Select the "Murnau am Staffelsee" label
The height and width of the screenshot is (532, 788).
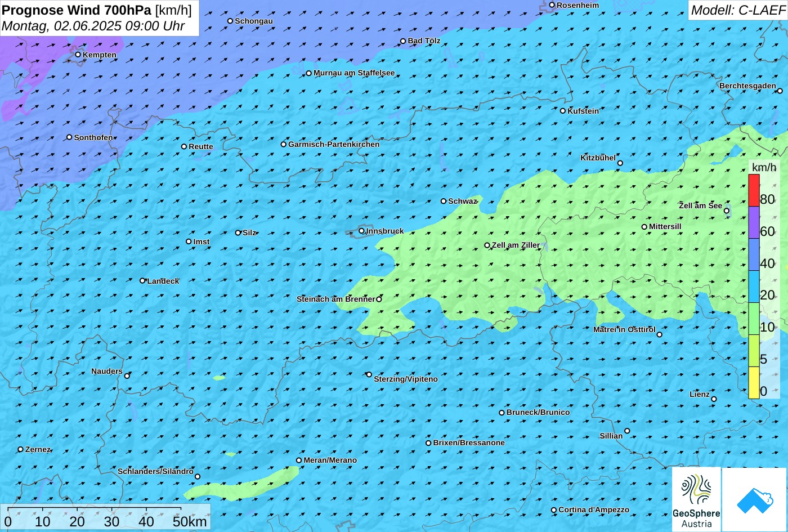(x=354, y=73)
